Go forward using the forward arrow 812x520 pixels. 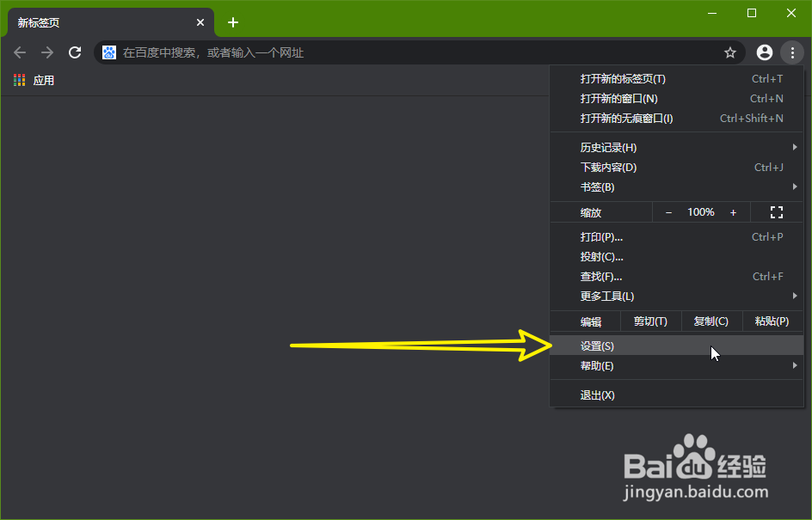(47, 52)
